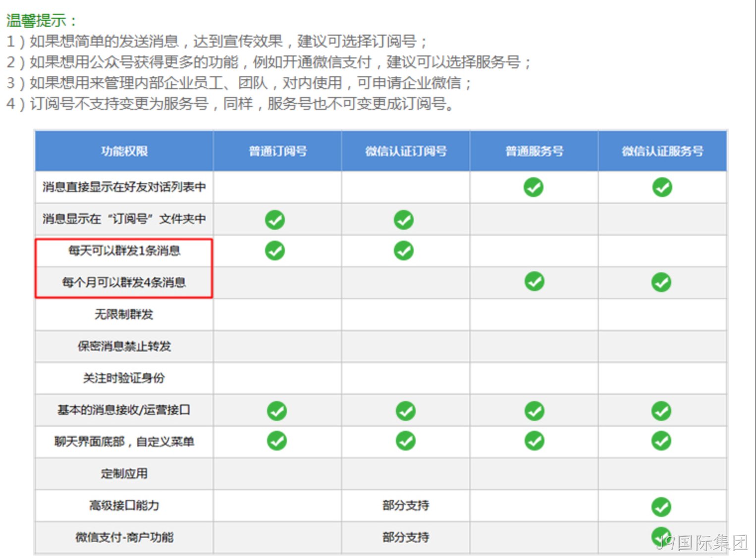The image size is (756, 558).
Task: Click the 微信认证服务号 checkmark for 基本的消息接收/运营接口
Action: pos(661,411)
